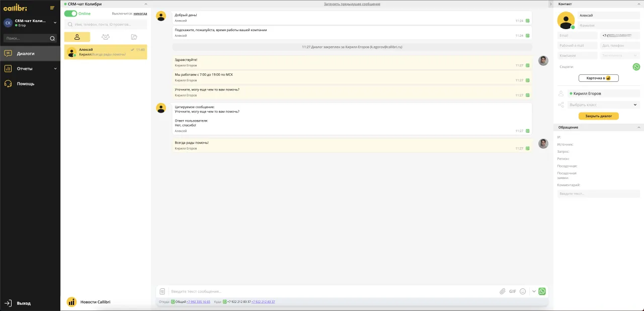This screenshot has width=644, height=311.
Task: Click the Закрыть диалог button
Action: (x=598, y=116)
